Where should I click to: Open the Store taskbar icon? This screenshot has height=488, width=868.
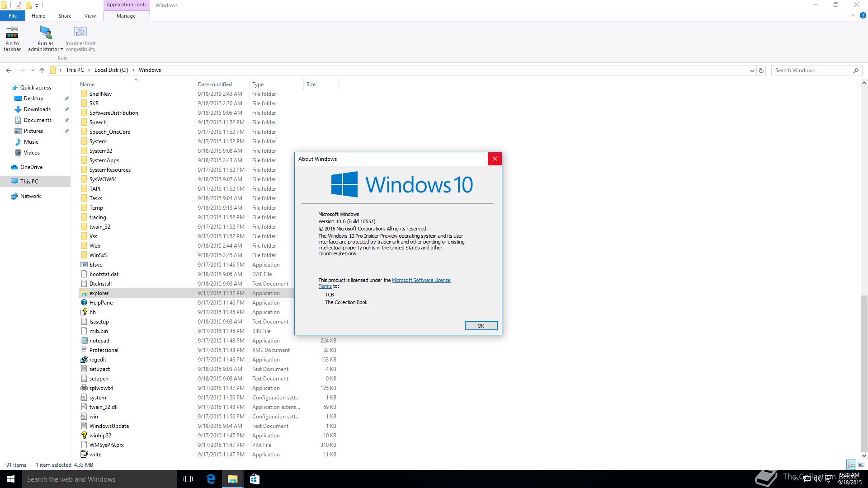pos(255,479)
